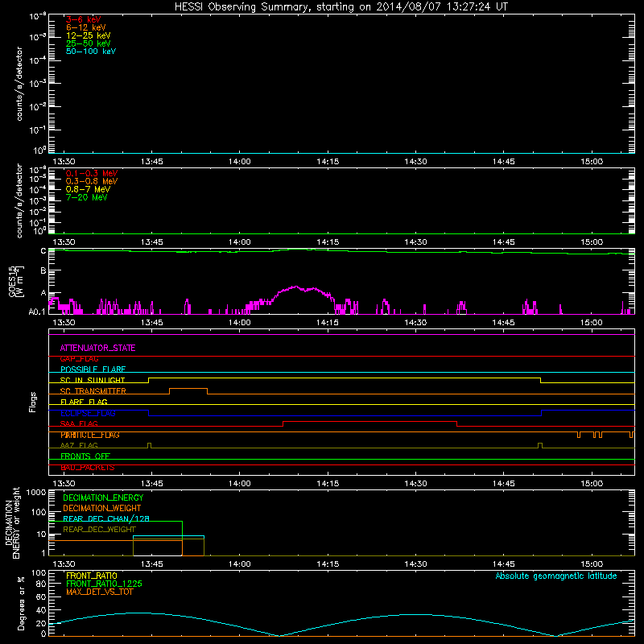644x644 pixels.
Task: Click the 14:45 tick on the flags plot
Action: [x=504, y=484]
